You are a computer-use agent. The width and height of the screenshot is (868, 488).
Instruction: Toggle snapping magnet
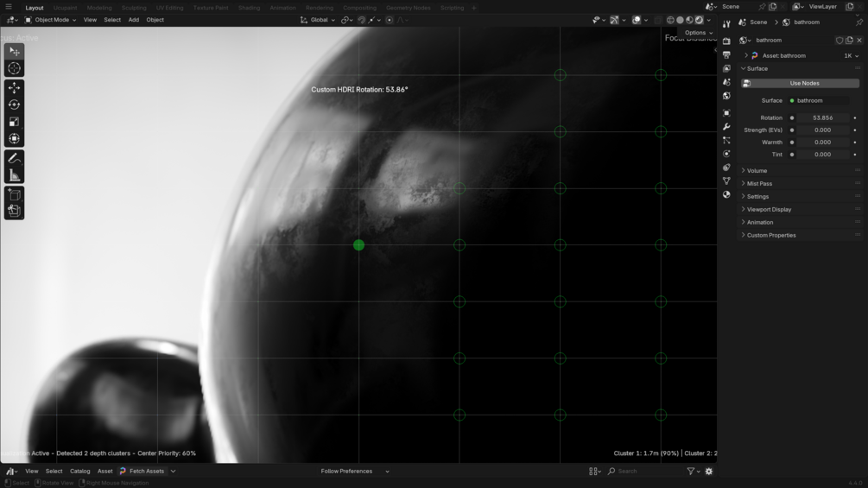coord(362,20)
